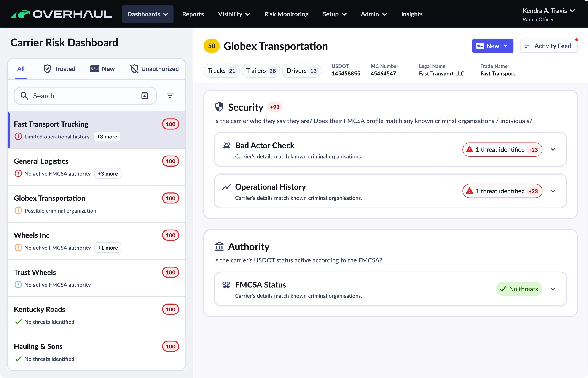
Task: Switch to the Unauthorized tab
Action: pyautogui.click(x=154, y=69)
